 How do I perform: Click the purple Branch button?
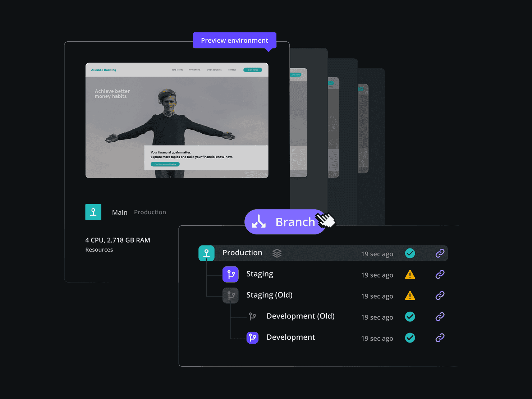coord(285,222)
